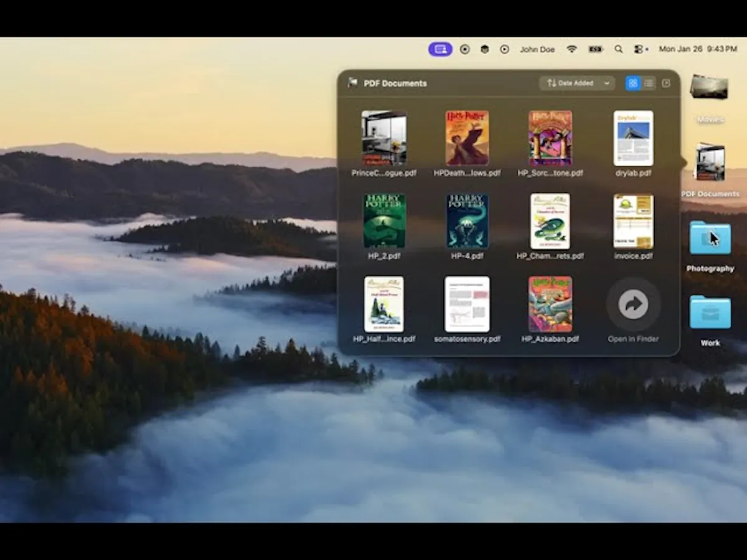Screen dimensions: 747x560
Task: Select the drylab.pdf document icon
Action: tap(633, 138)
